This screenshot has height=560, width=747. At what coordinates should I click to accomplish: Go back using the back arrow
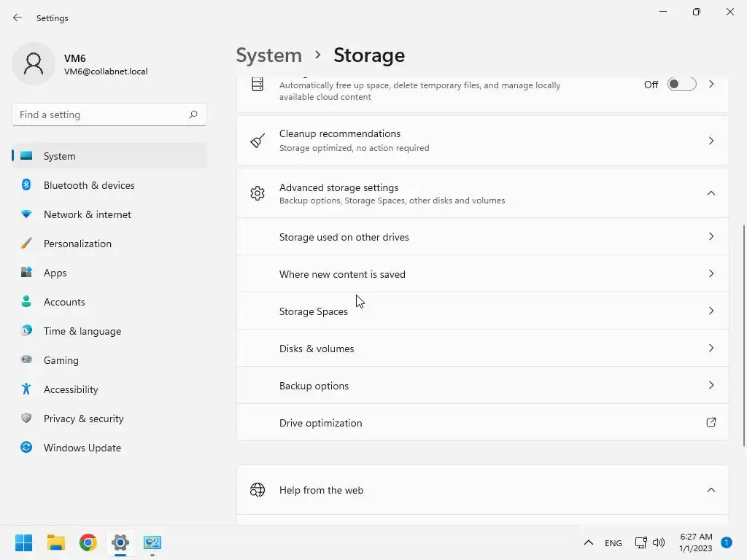[x=18, y=17]
